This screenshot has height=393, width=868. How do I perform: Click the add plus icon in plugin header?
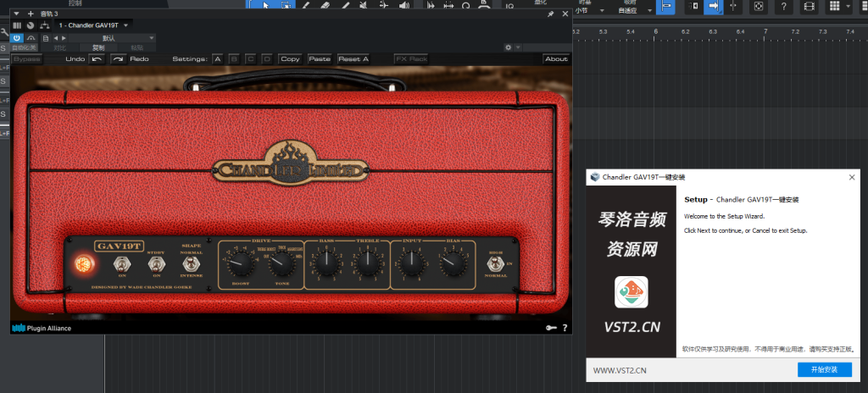coord(31,14)
